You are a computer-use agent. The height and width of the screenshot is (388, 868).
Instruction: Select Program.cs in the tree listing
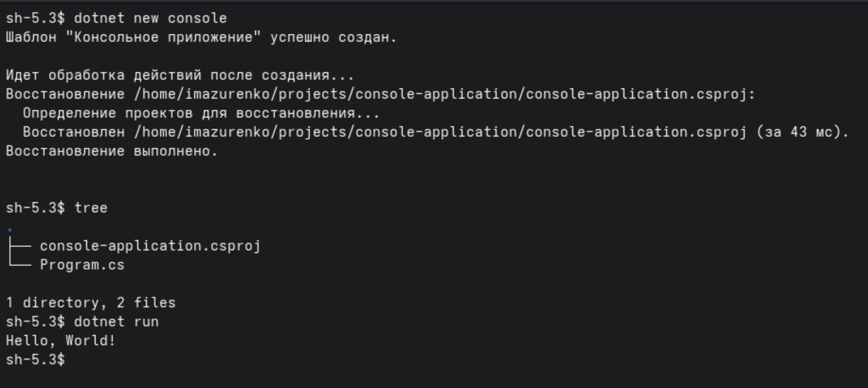[x=82, y=265]
